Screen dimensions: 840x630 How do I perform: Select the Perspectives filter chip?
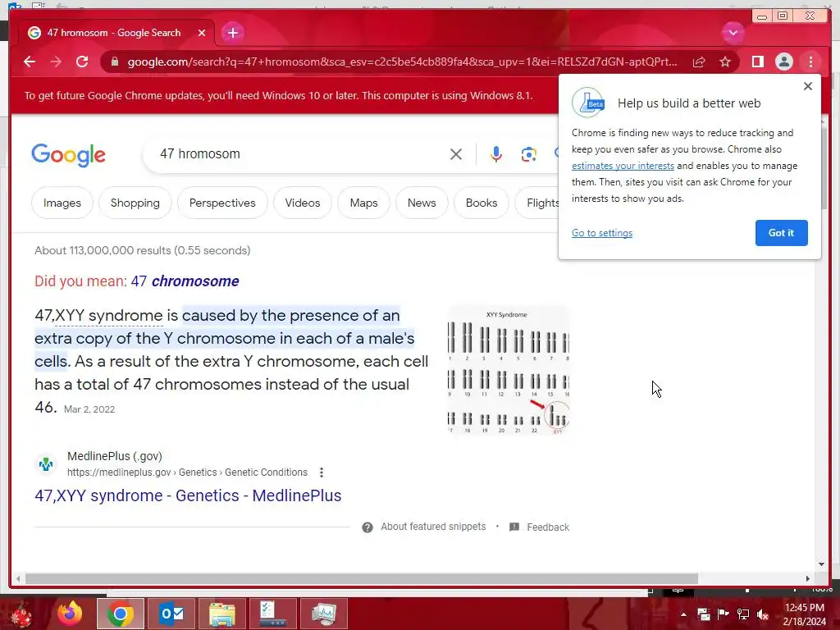pos(222,203)
